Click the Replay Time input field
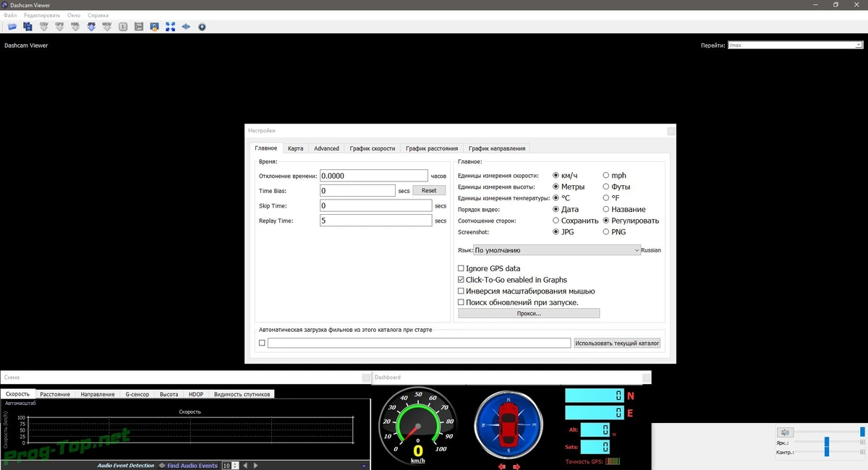 tap(376, 221)
